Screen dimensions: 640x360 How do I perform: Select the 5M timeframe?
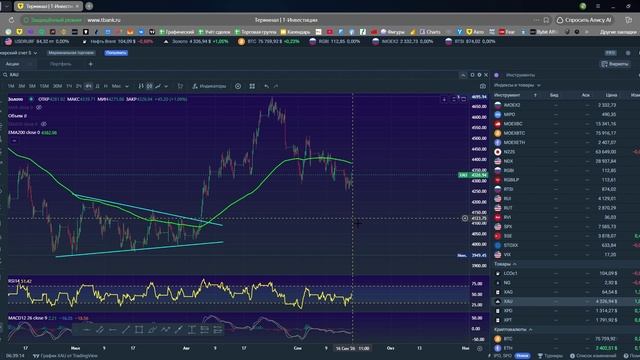[32, 86]
